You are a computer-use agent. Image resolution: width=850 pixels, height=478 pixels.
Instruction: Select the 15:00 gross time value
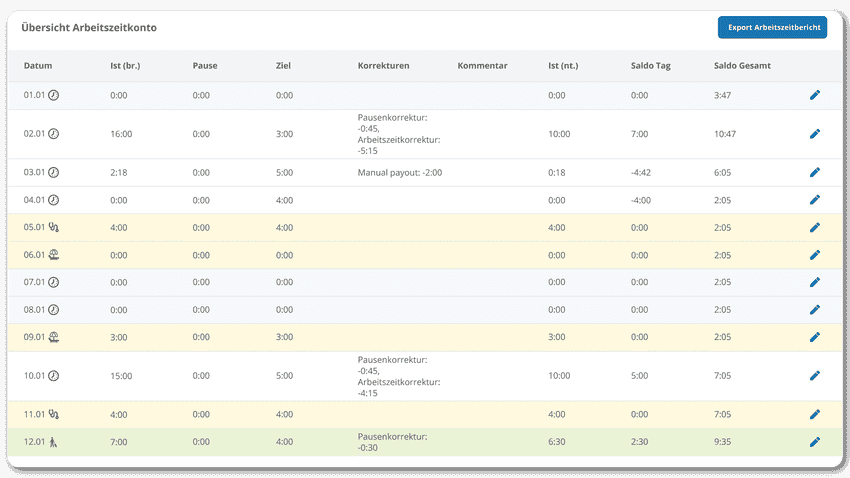coord(121,376)
